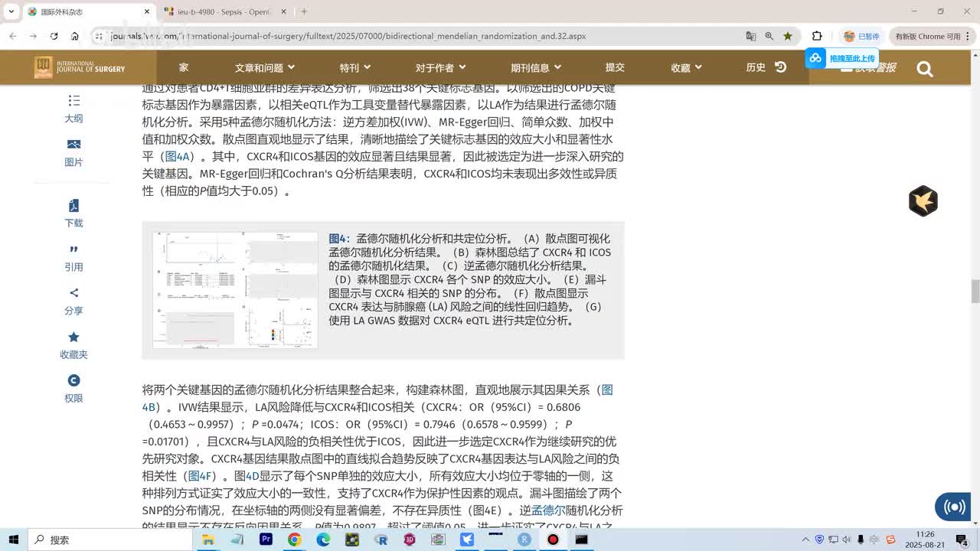
Task: Switch to the ieu-b-4980 Sepsis tab
Action: tap(226, 11)
